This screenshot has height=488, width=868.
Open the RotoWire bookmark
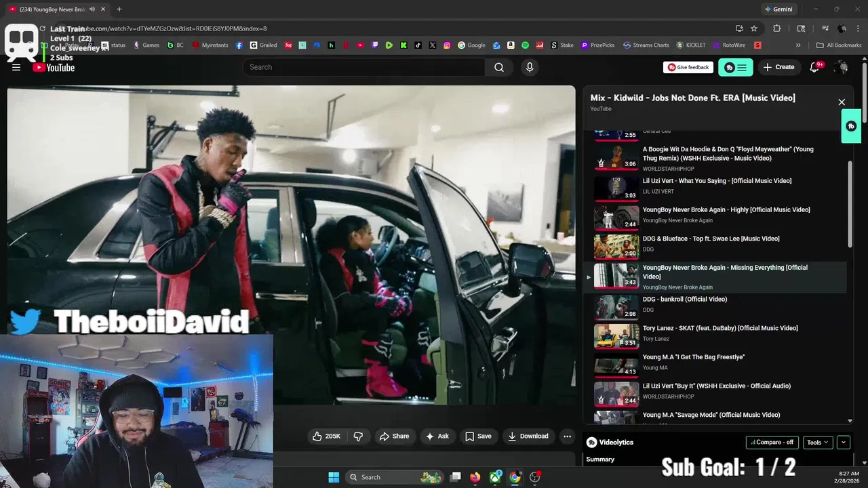(729, 45)
